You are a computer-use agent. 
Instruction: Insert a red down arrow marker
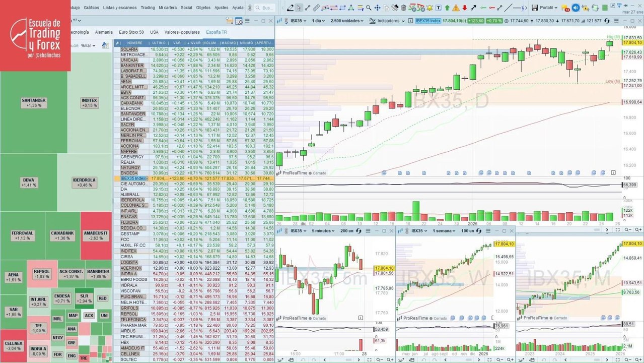[x=464, y=8]
